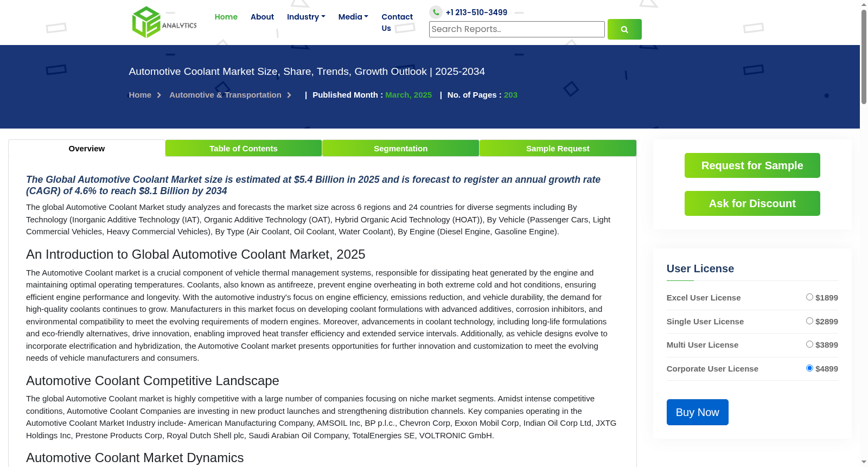Expand the Industry dropdown menu
This screenshot has height=467, width=868.
pos(306,17)
